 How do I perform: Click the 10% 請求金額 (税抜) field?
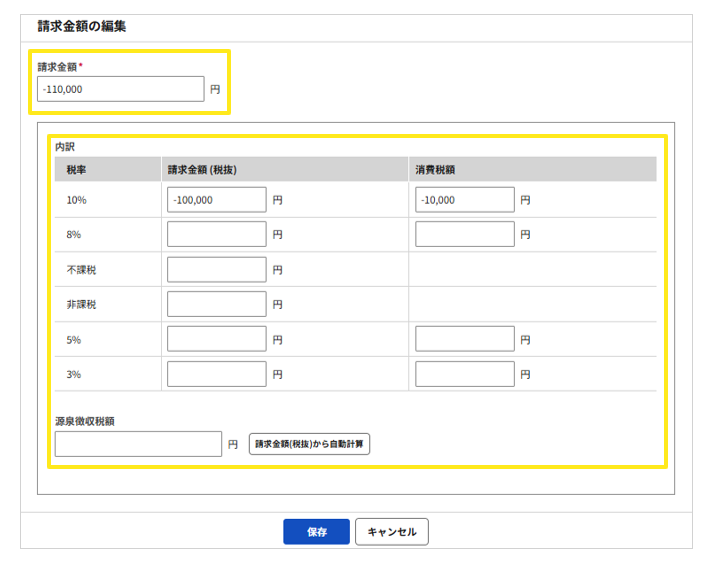click(217, 200)
